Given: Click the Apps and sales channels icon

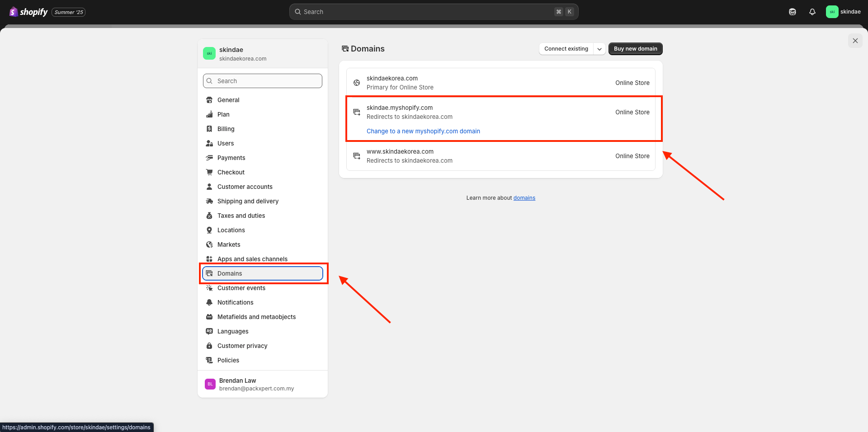Looking at the screenshot, I should 209,259.
